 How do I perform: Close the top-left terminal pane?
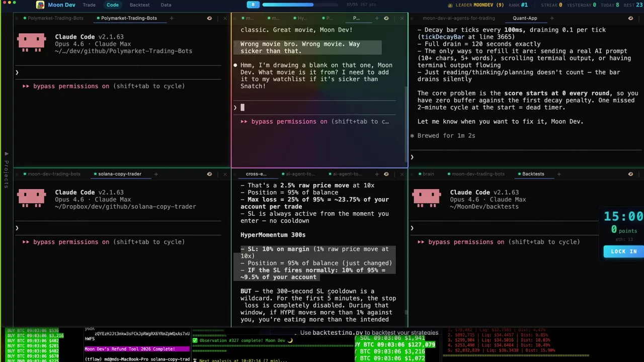tap(225, 18)
